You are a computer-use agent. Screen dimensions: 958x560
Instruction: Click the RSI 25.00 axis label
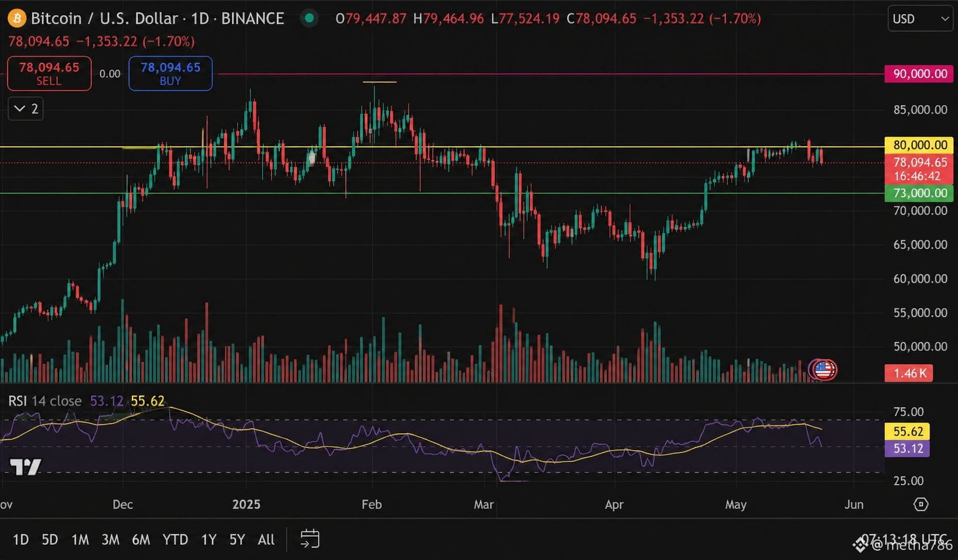tap(908, 481)
